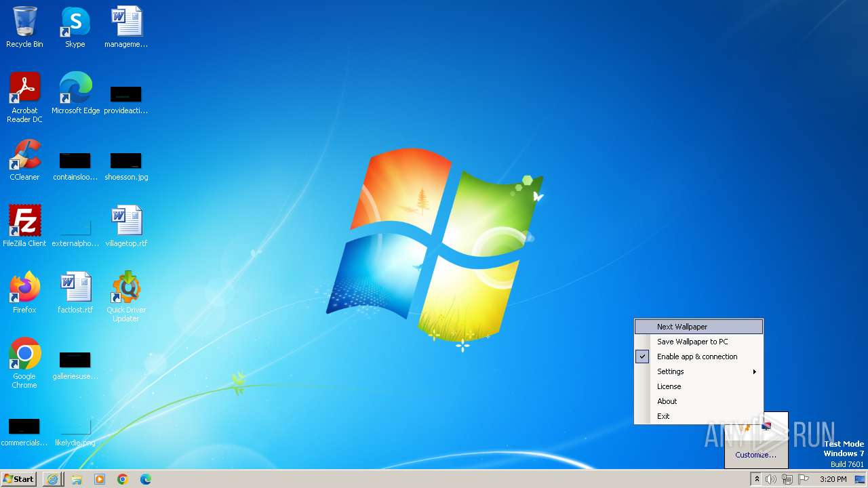Open the network tray icon
The height and width of the screenshot is (488, 868).
click(787, 479)
